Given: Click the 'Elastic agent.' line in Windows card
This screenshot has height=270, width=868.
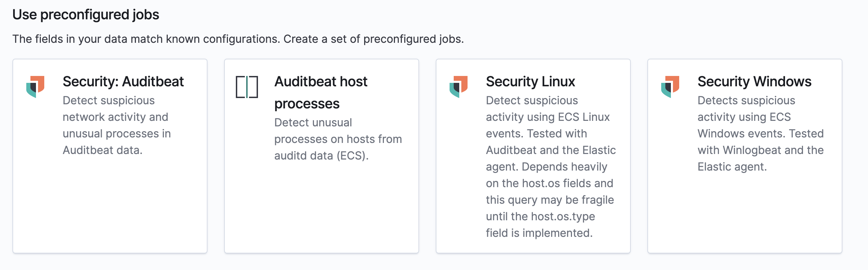Looking at the screenshot, I should point(732,167).
